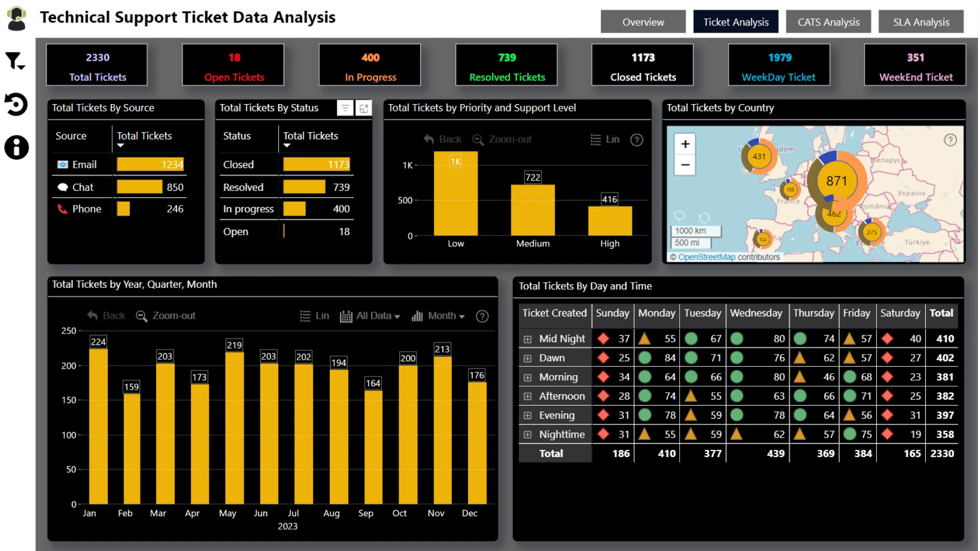Switch to Ticket Analysis tab
This screenshot has height=551, width=980.
tap(736, 22)
